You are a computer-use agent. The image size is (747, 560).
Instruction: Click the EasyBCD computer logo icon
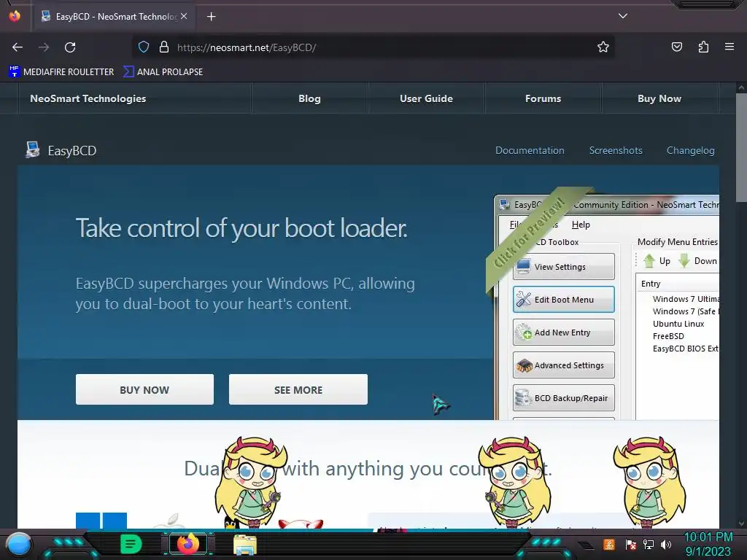click(x=32, y=150)
